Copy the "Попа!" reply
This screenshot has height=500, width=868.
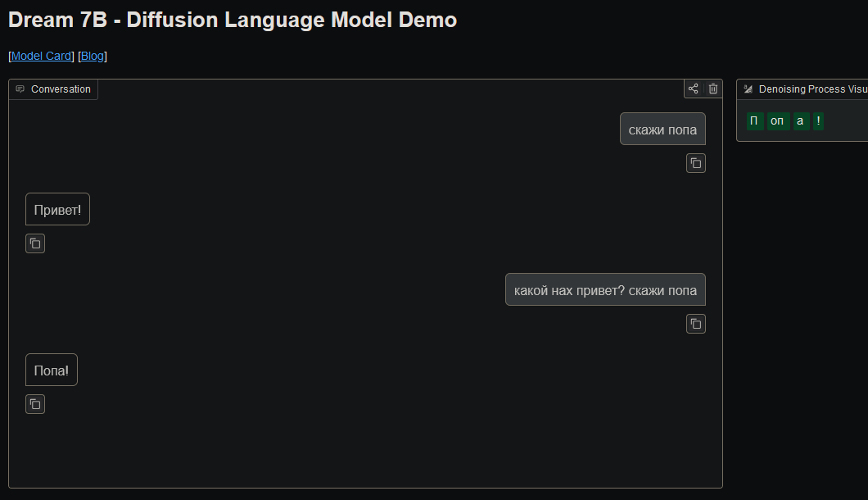(x=35, y=405)
